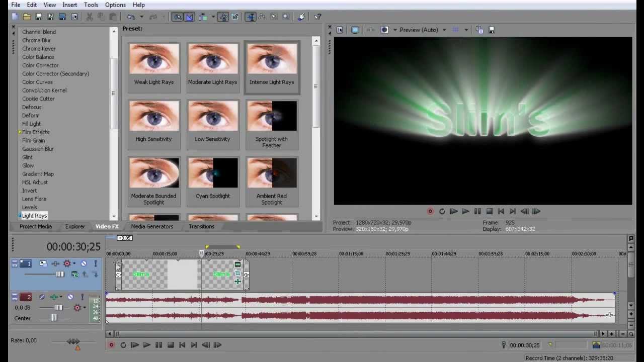Open the File menu
Image resolution: width=644 pixels, height=362 pixels.
[16, 5]
